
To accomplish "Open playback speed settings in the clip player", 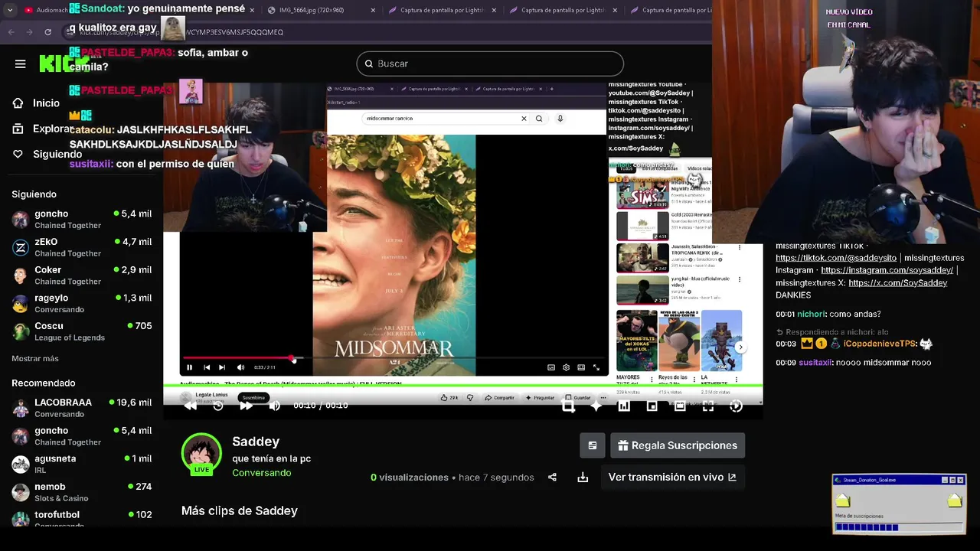I will 736,406.
